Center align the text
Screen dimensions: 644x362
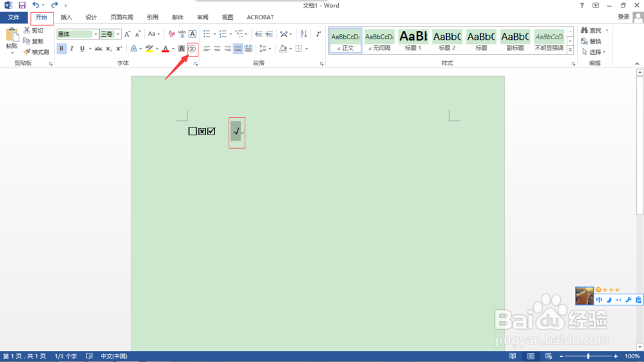click(x=217, y=48)
